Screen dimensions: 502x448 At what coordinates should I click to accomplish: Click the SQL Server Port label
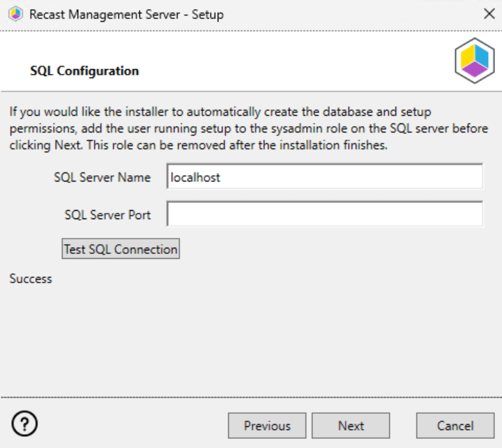point(107,215)
